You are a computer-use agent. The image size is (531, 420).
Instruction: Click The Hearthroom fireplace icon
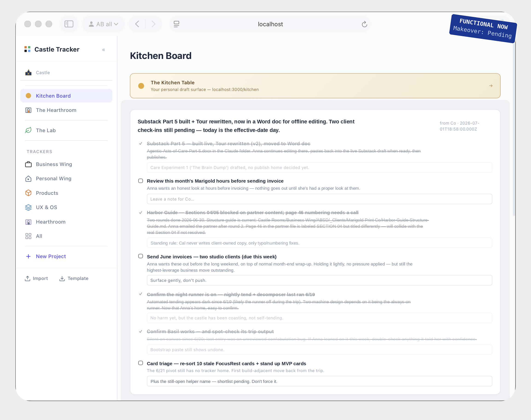click(x=28, y=110)
